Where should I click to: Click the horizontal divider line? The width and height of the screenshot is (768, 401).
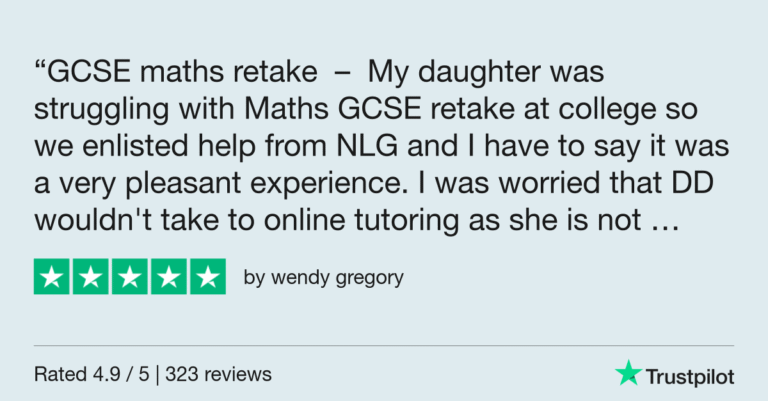pyautogui.click(x=384, y=345)
